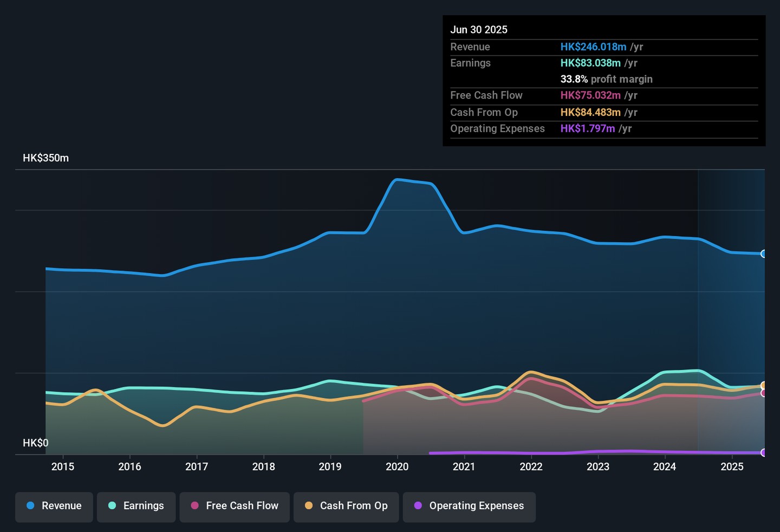Viewport: 780px width, 532px height.
Task: Click the HK$246.018m revenue value in tooltip
Action: pos(593,47)
